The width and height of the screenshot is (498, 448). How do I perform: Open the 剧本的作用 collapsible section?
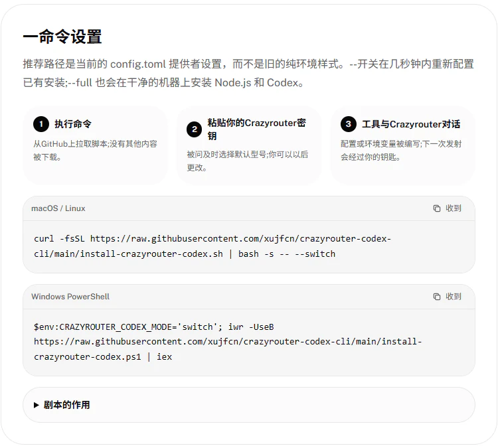click(x=249, y=405)
